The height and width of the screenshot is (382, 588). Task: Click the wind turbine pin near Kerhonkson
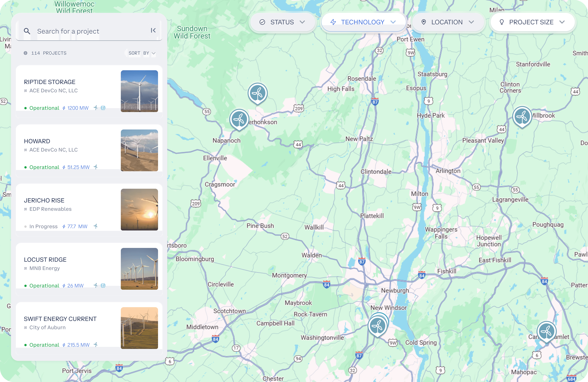pyautogui.click(x=239, y=119)
